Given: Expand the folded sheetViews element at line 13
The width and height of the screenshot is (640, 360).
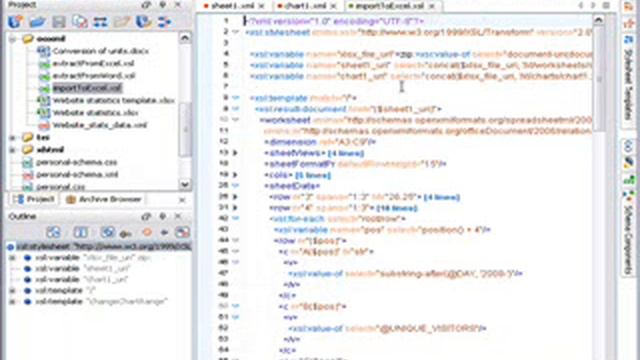Looking at the screenshot, I should pos(235,153).
